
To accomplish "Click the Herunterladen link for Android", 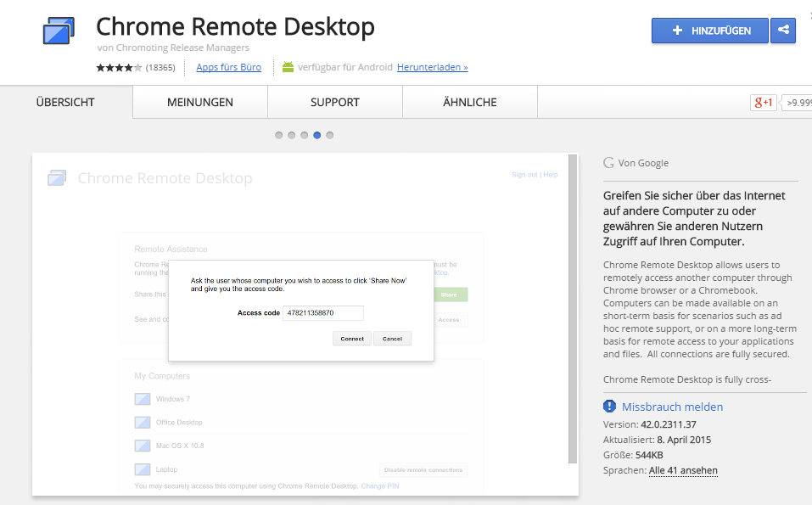I will coord(433,67).
